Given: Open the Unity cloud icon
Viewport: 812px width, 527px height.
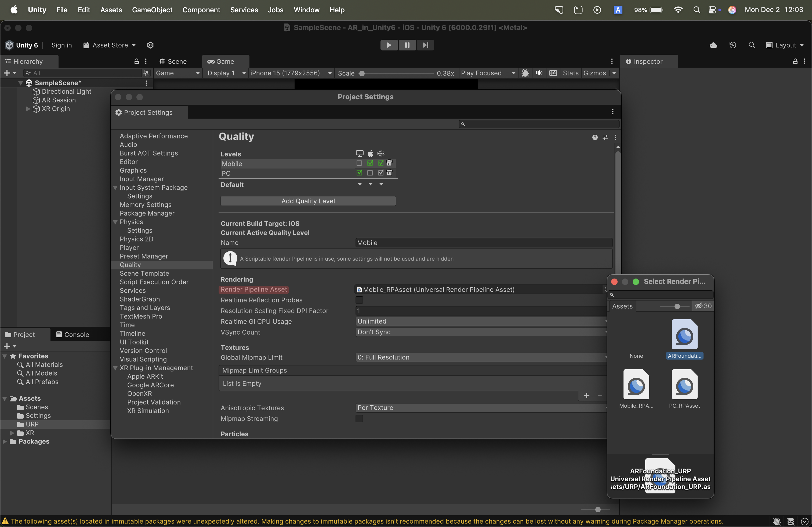Looking at the screenshot, I should (x=713, y=45).
